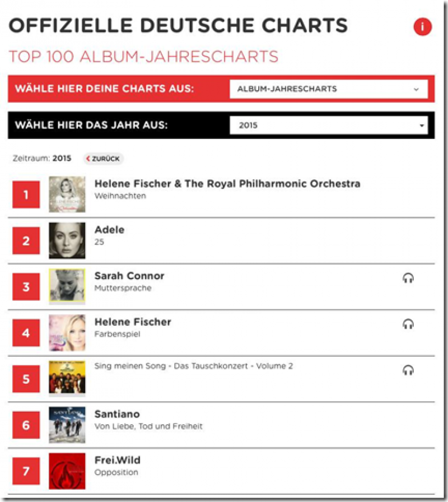Open the Santiano artist link
The height and width of the screenshot is (502, 448).
[117, 414]
